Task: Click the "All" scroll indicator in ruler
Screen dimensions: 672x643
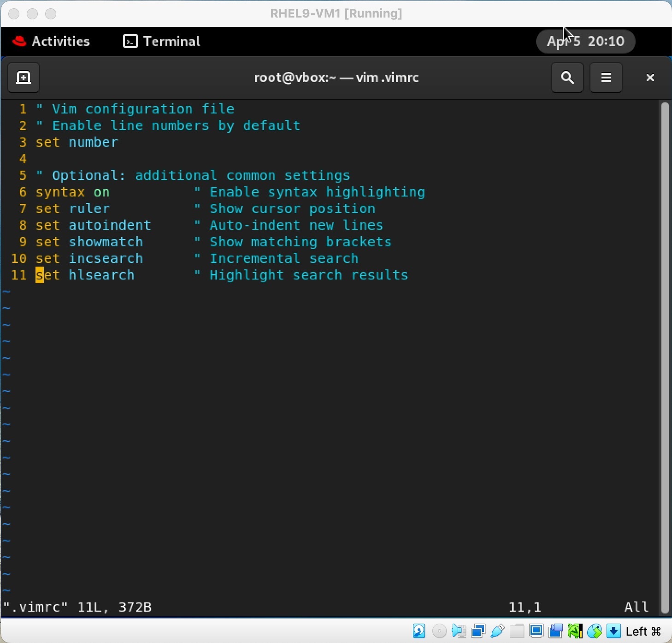Action: [637, 607]
